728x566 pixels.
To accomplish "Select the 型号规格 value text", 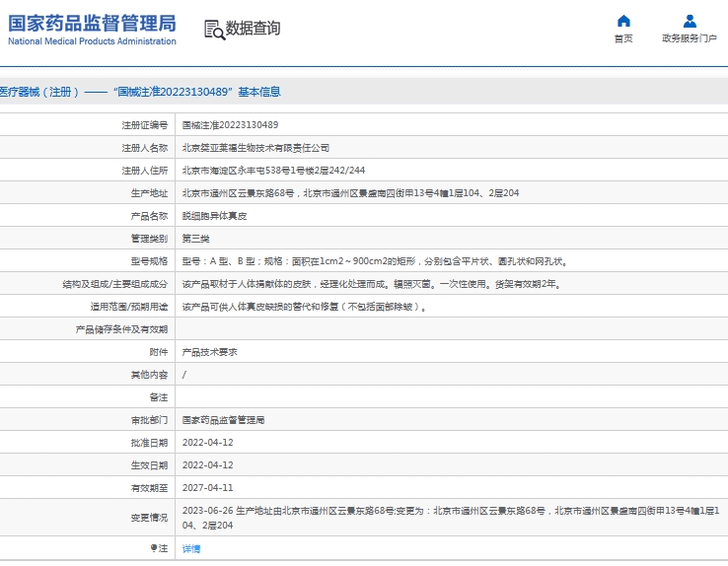I will 375,261.
